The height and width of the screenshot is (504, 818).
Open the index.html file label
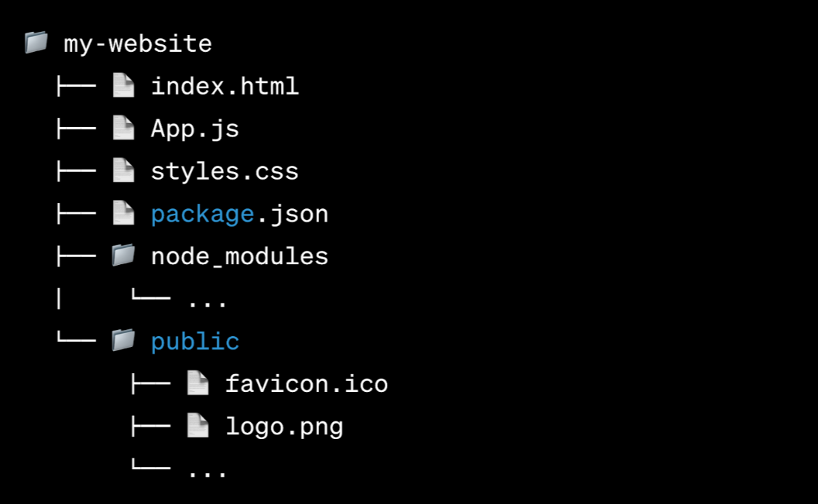pos(225,87)
